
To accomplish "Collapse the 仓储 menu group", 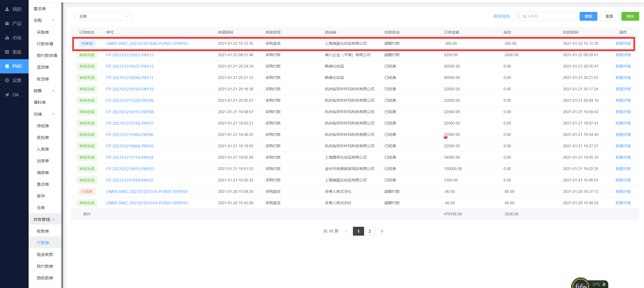I will tap(53, 114).
